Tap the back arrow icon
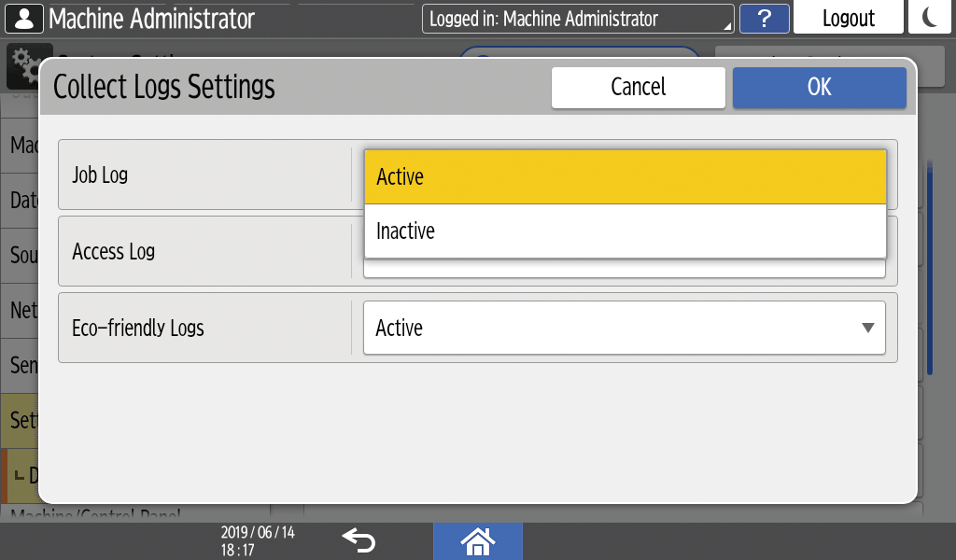The height and width of the screenshot is (560, 956). point(358,539)
